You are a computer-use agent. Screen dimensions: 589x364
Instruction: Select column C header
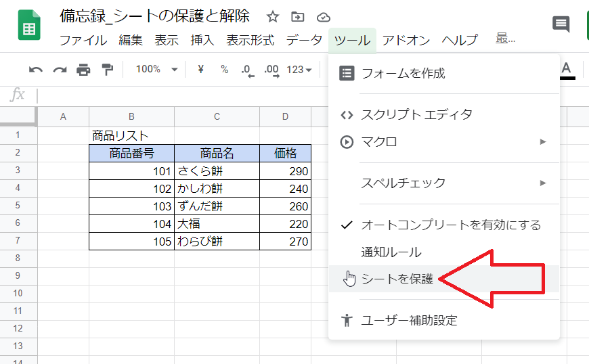(217, 116)
